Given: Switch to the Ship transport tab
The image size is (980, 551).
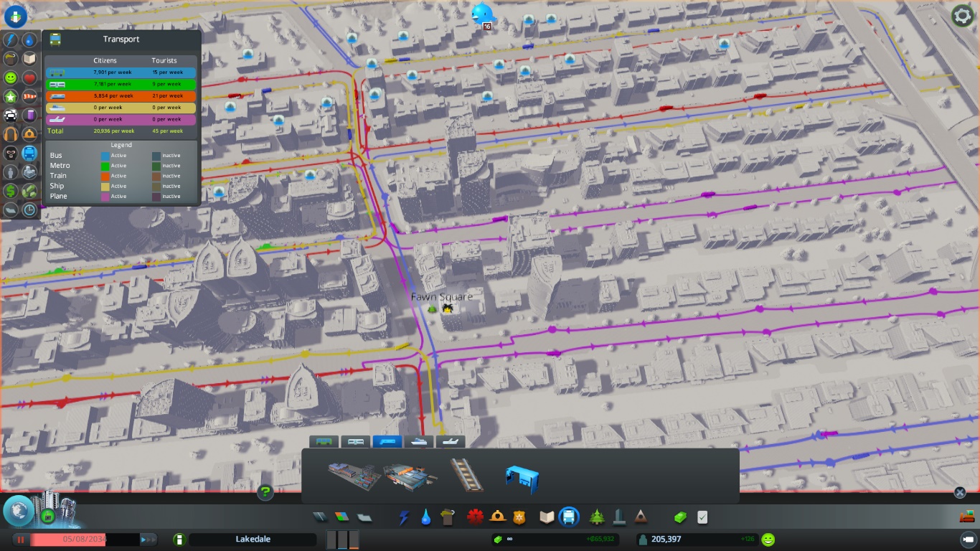Looking at the screenshot, I should [419, 442].
